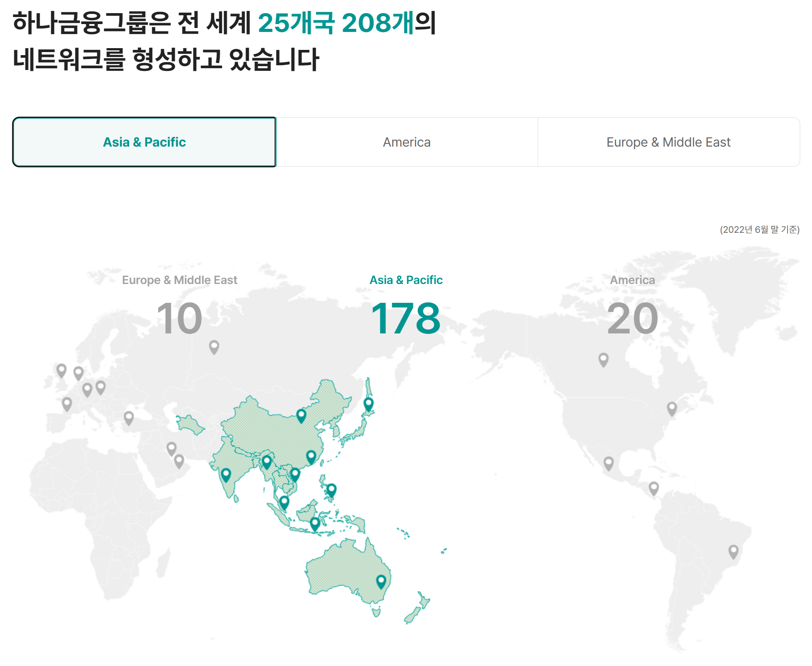The image size is (812, 666).
Task: Select the gray pin over the United Kingdom
Action: (62, 371)
